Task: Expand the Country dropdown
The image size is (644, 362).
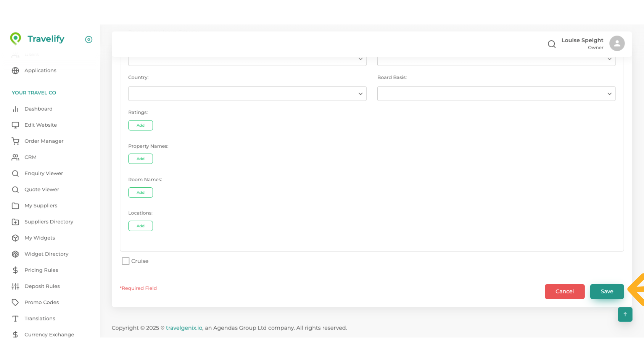Action: [247, 94]
